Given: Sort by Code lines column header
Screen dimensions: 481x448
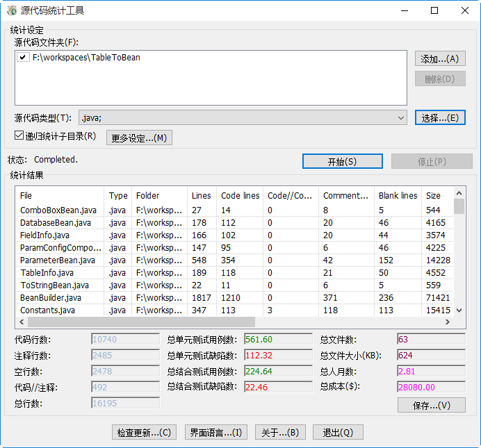Looking at the screenshot, I should 241,195.
